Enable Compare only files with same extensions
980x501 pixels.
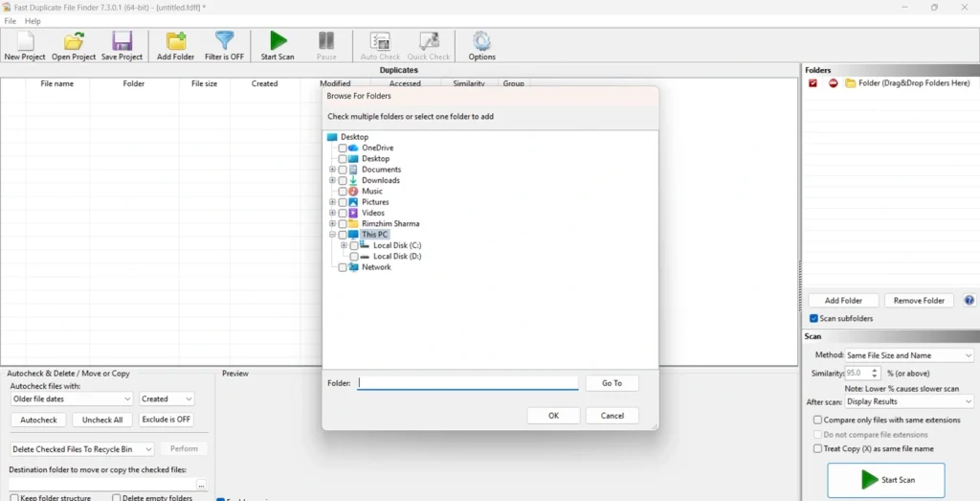click(x=817, y=421)
